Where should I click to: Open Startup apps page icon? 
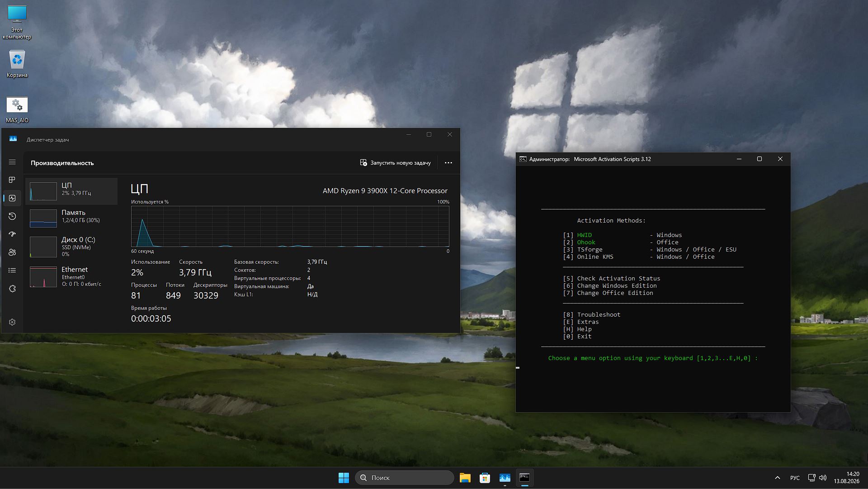[x=12, y=234]
